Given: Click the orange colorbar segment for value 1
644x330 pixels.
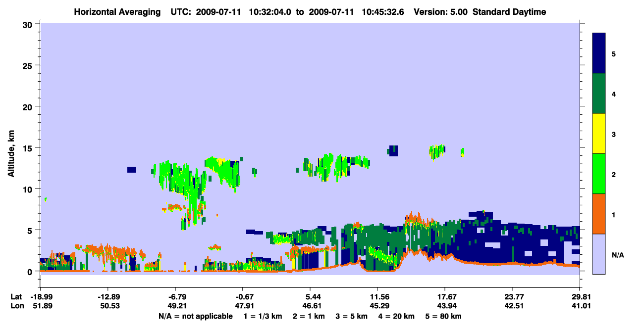Looking at the screenshot, I should (599, 213).
